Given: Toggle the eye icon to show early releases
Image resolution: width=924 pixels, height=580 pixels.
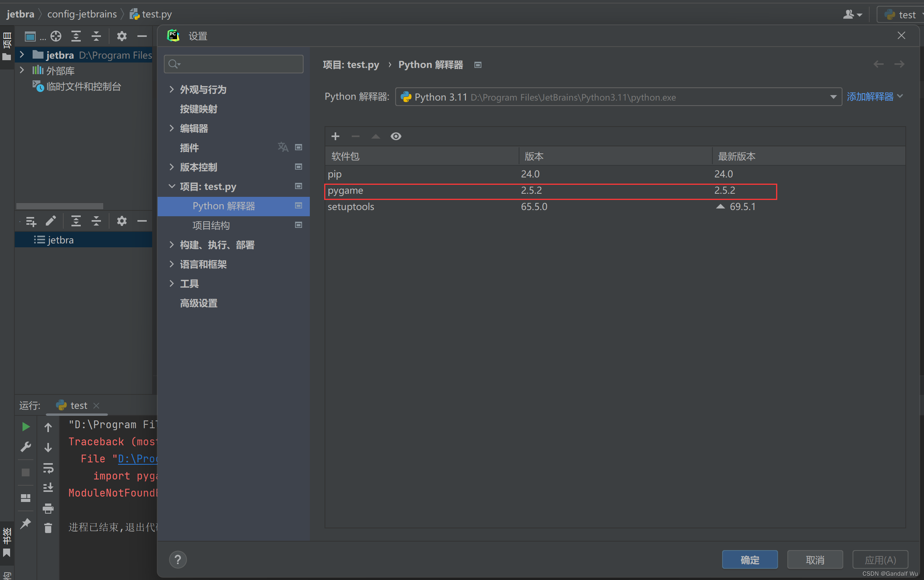Looking at the screenshot, I should (396, 136).
